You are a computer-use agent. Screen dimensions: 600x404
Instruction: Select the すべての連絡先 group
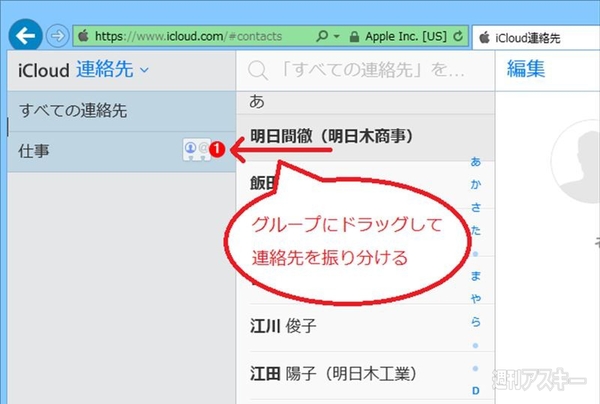tap(121, 111)
